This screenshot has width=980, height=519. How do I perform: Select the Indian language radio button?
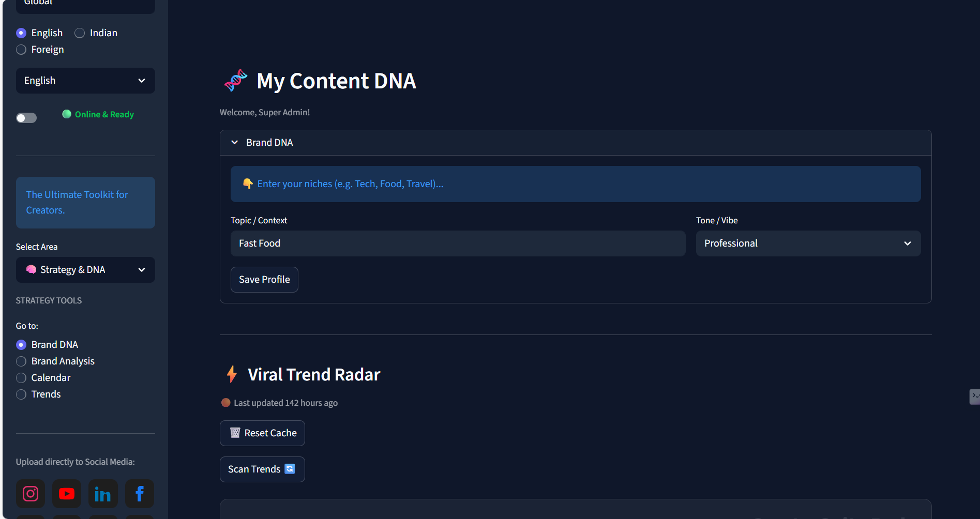tap(80, 33)
